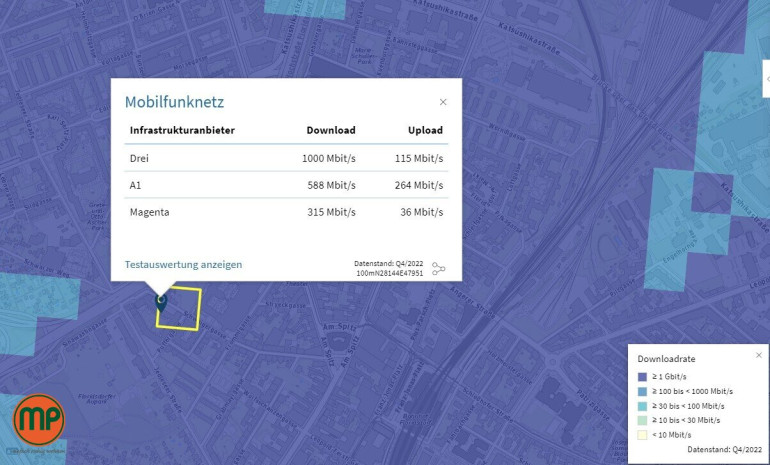Click the grid ID 100mN28144E47951 text
Viewport: 770px width, 465px height.
(x=389, y=273)
